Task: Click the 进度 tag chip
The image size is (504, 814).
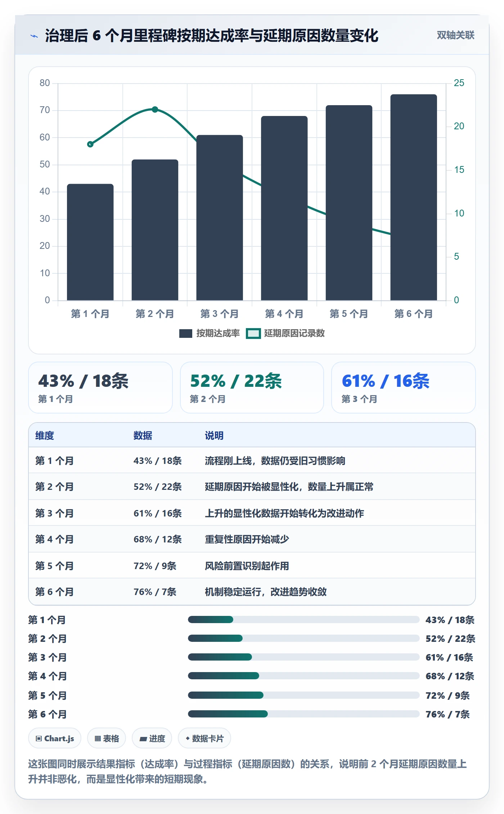Action: point(152,738)
